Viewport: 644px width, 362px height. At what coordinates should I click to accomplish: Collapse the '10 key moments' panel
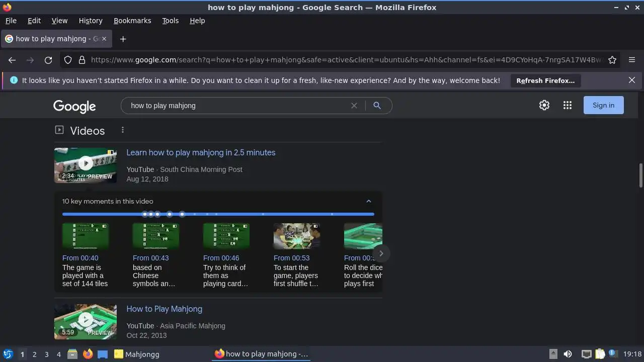(369, 201)
